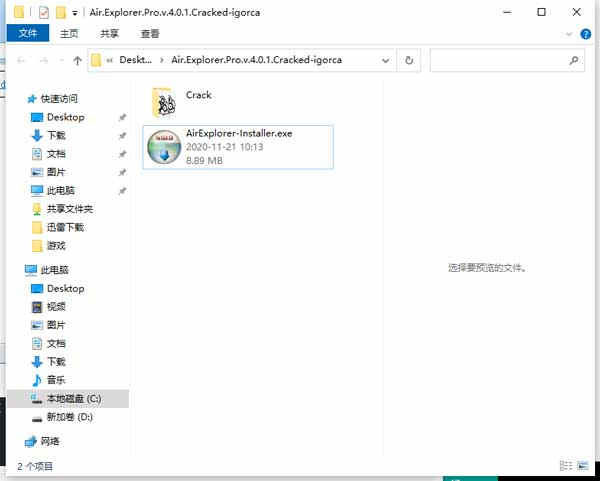
Task: Open the address bar history dropdown
Action: pos(386,60)
